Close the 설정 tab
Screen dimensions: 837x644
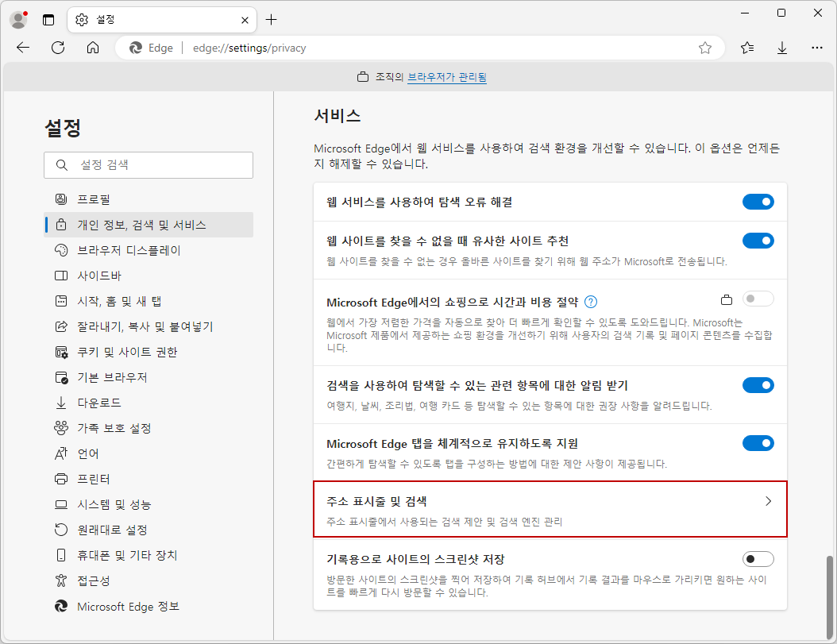[x=245, y=21]
